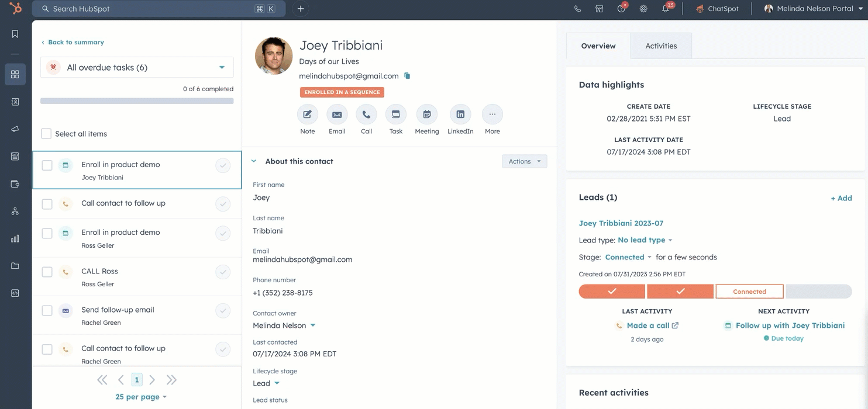Viewport: 868px width, 409px height.
Task: Click the HubSpot sprocket logo
Action: [x=15, y=8]
